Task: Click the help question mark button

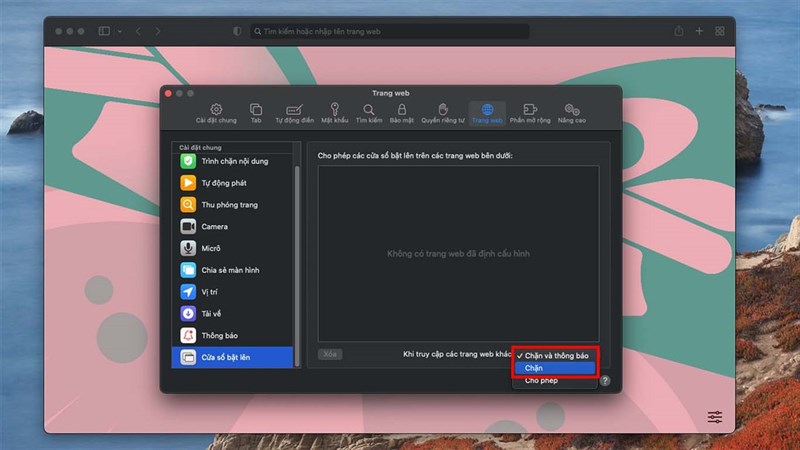Action: [605, 381]
